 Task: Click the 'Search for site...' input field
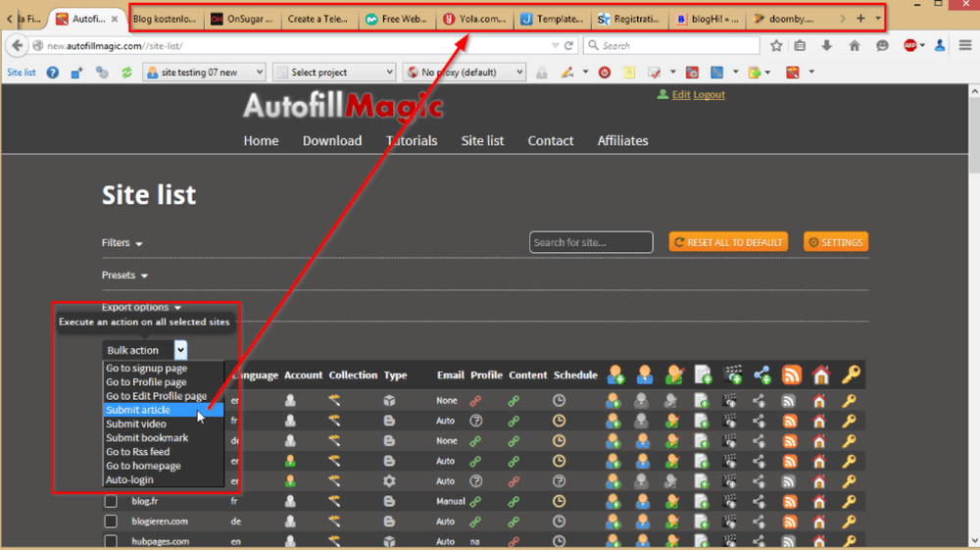click(x=591, y=242)
